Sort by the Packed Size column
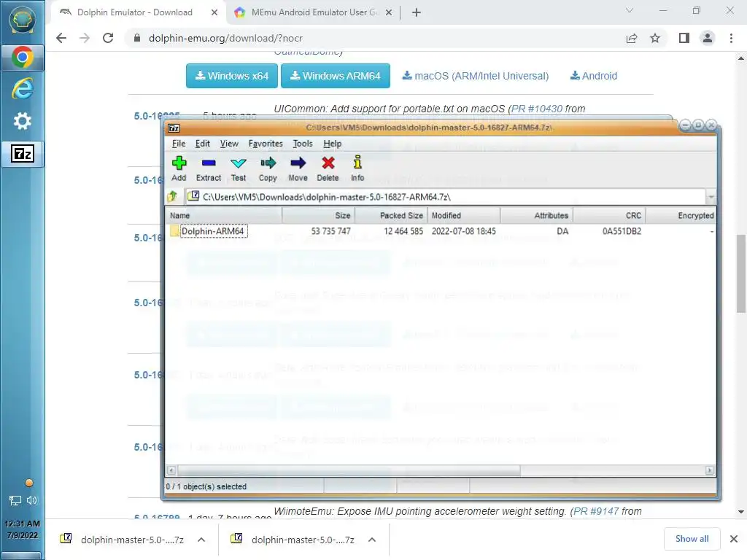Screen dimensions: 747x560 (391, 215)
